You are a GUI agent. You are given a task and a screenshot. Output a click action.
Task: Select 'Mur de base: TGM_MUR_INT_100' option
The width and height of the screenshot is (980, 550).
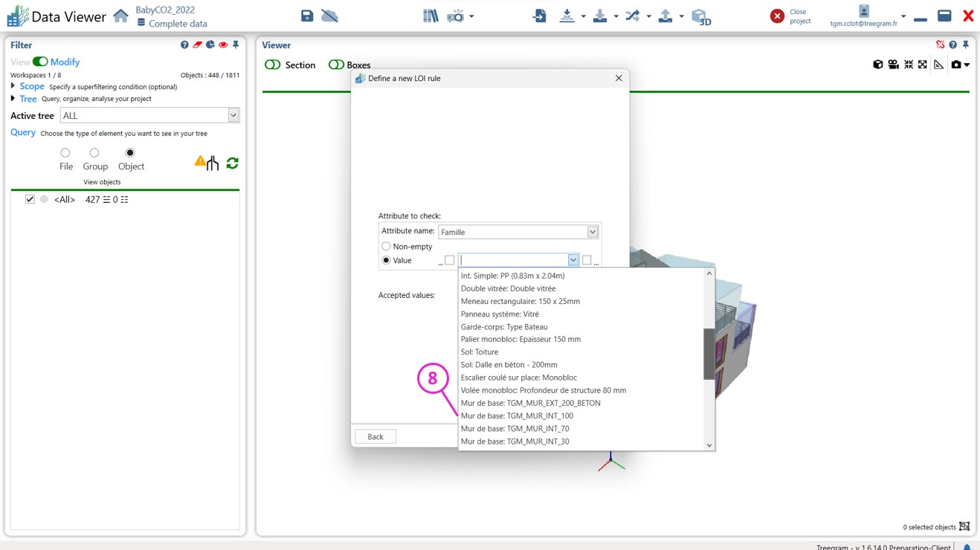(517, 416)
